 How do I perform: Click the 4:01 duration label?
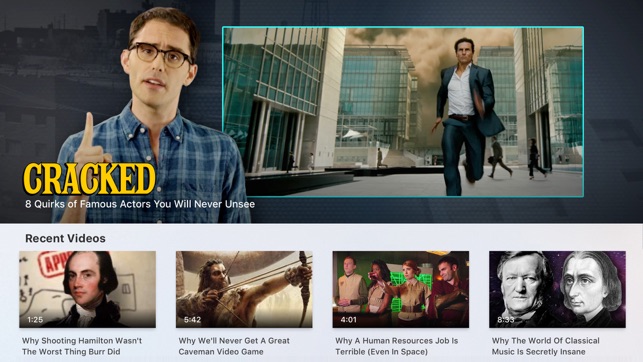click(x=349, y=319)
